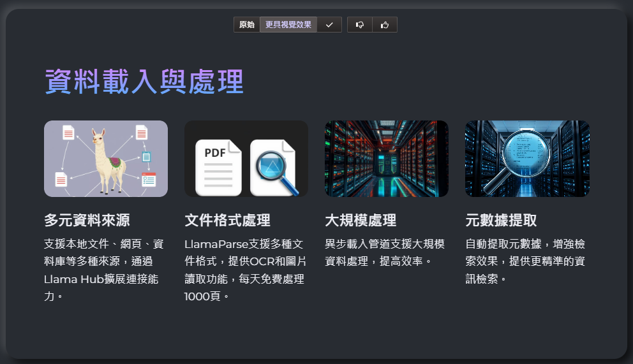Switch to the 原始 version
This screenshot has height=364, width=633.
tap(247, 25)
